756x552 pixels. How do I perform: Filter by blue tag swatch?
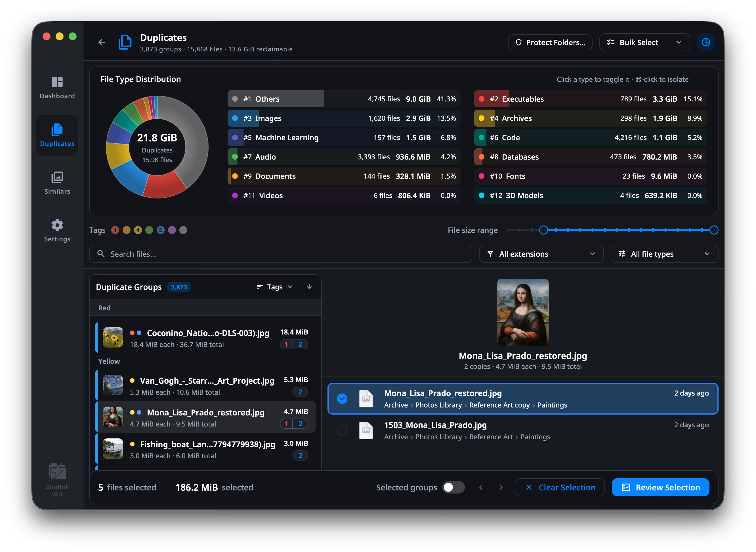click(x=161, y=230)
